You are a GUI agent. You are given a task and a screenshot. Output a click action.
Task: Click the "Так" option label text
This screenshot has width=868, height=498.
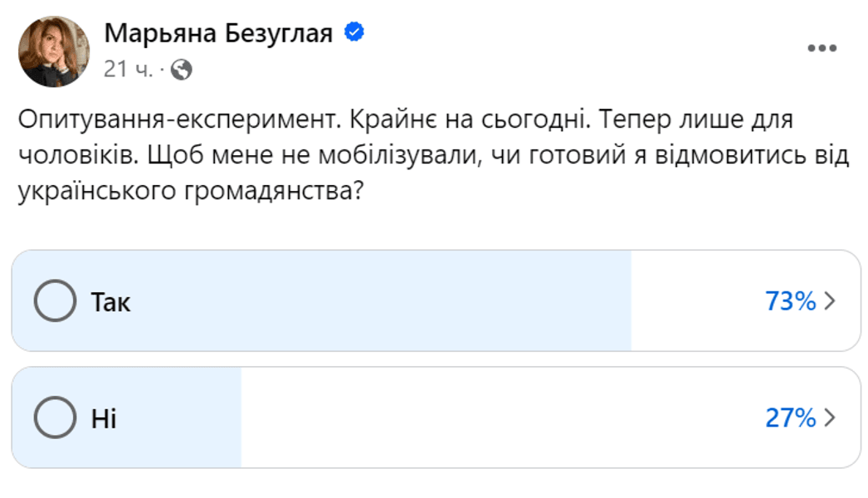(x=110, y=302)
